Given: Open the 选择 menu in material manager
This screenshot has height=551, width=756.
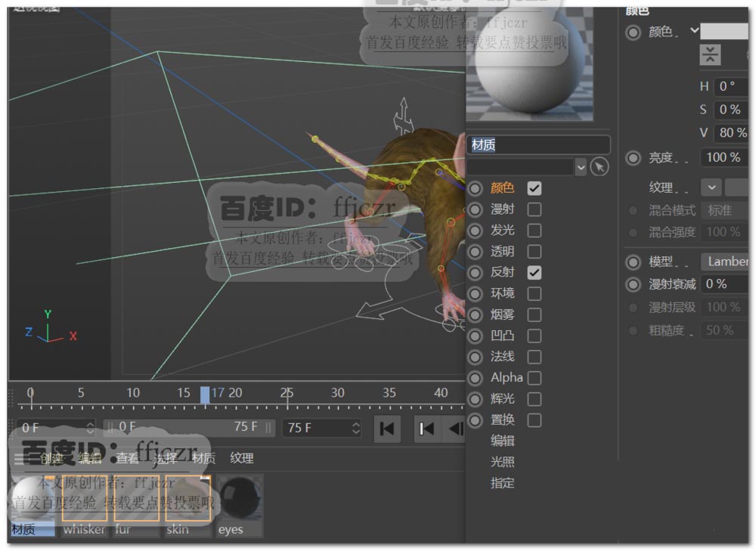Looking at the screenshot, I should pos(166,459).
